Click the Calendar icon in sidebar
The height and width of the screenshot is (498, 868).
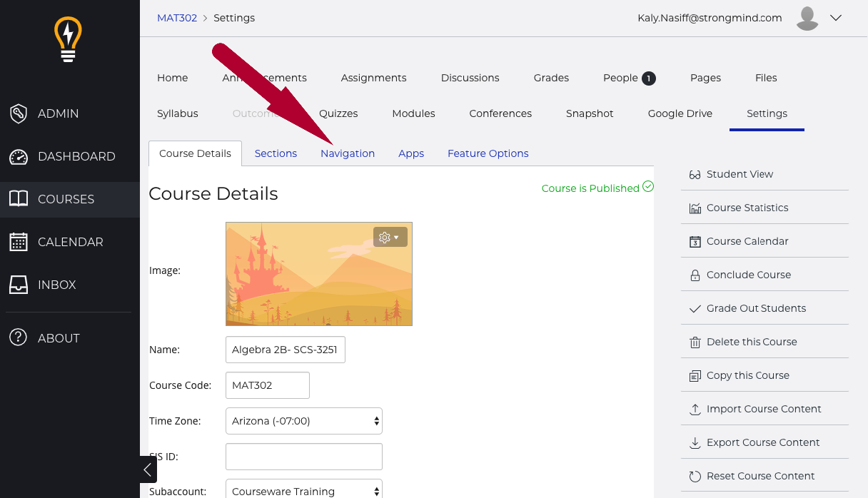pyautogui.click(x=19, y=242)
